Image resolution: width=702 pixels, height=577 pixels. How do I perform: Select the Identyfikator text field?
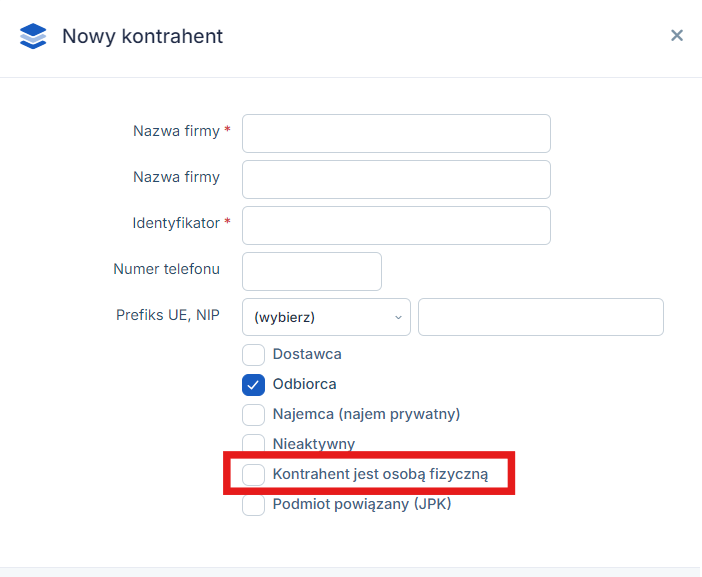click(396, 226)
